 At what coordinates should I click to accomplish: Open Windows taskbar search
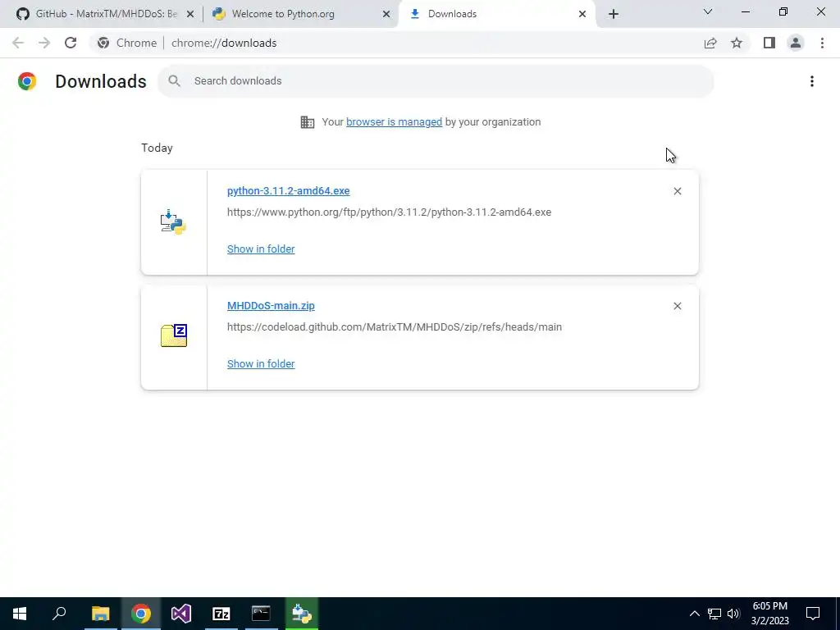click(59, 614)
